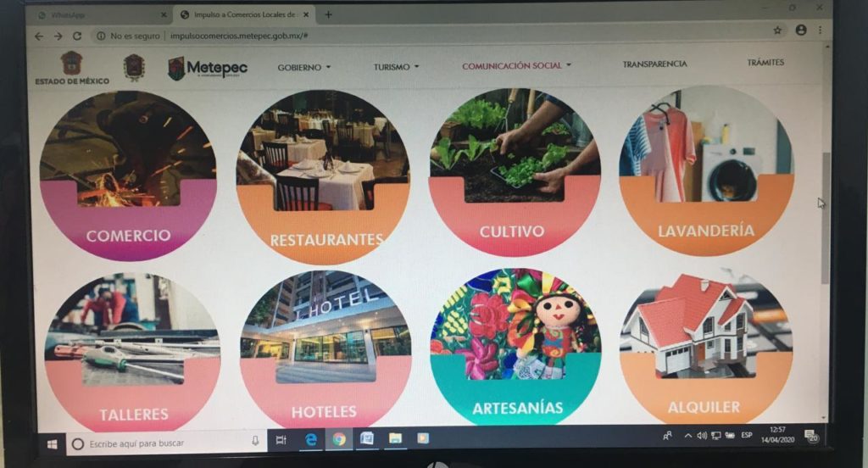Switch to the WhatsApp tab

tap(101, 15)
